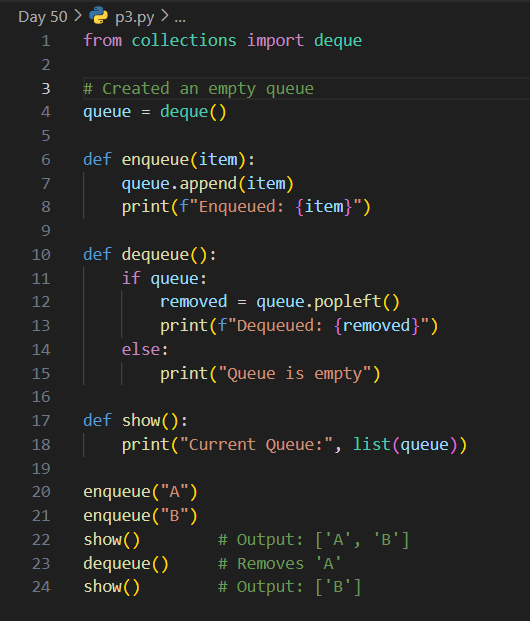Click function name 'show' on line 17
Viewport: 530px width, 621px height.
(x=141, y=421)
